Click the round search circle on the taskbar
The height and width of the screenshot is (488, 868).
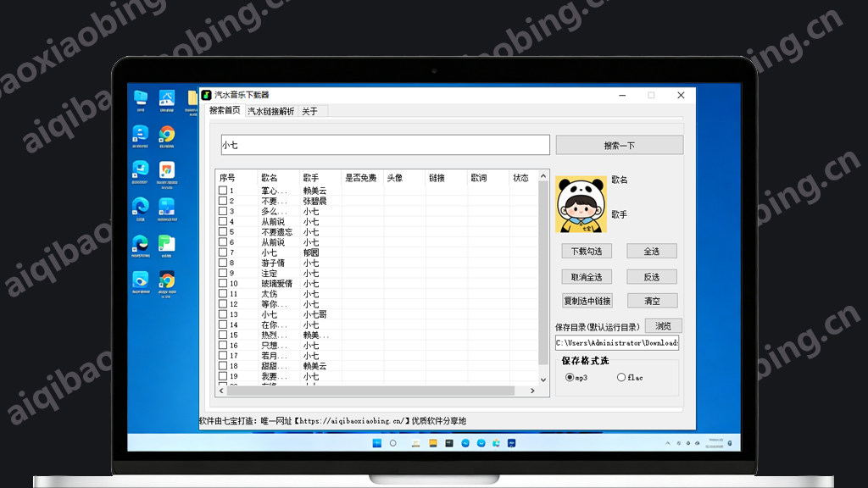click(x=393, y=443)
